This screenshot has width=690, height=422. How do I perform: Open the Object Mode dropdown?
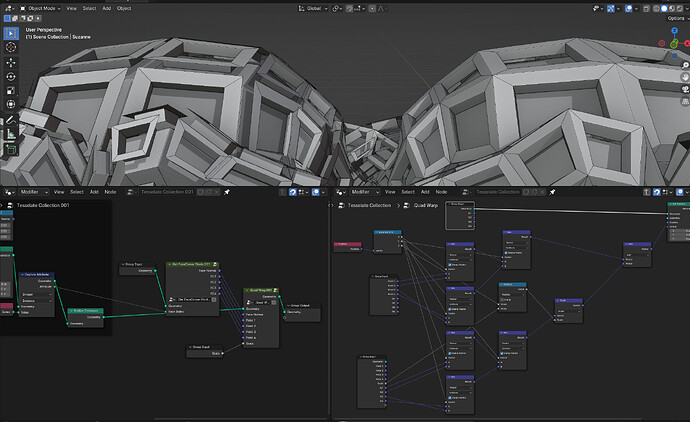click(x=40, y=8)
